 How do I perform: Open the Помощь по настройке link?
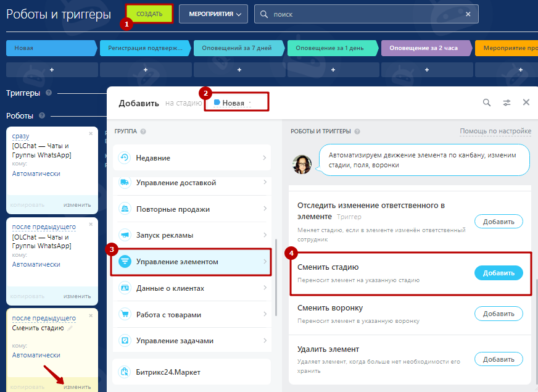[495, 131]
